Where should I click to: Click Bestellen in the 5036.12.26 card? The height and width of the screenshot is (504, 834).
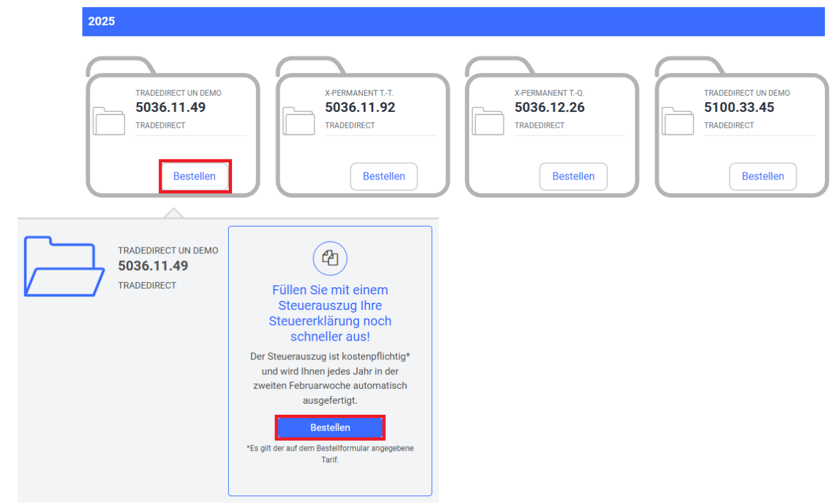point(573,176)
